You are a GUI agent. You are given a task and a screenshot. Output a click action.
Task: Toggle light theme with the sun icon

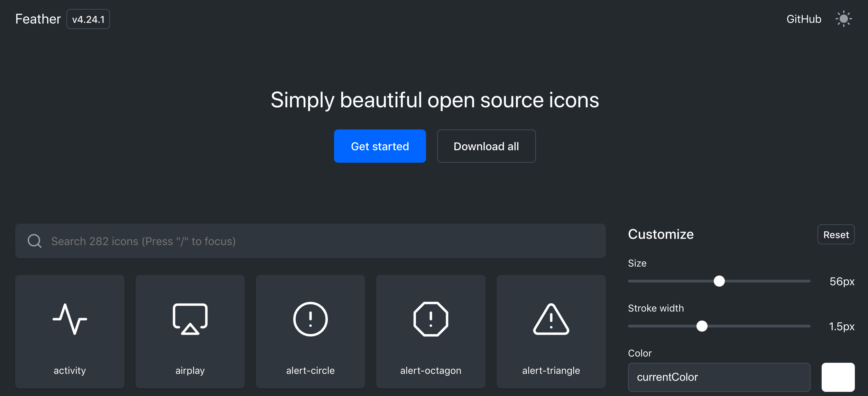843,19
